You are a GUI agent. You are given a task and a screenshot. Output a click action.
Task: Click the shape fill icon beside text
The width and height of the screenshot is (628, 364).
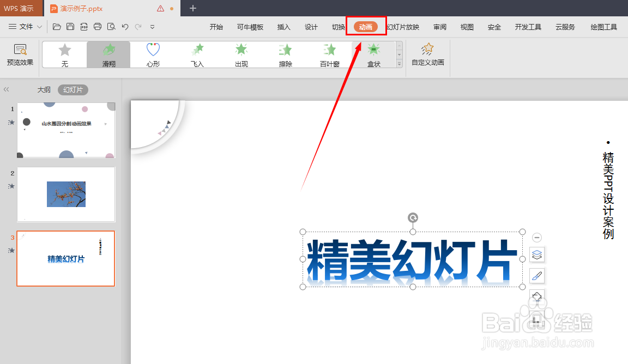coord(536,296)
